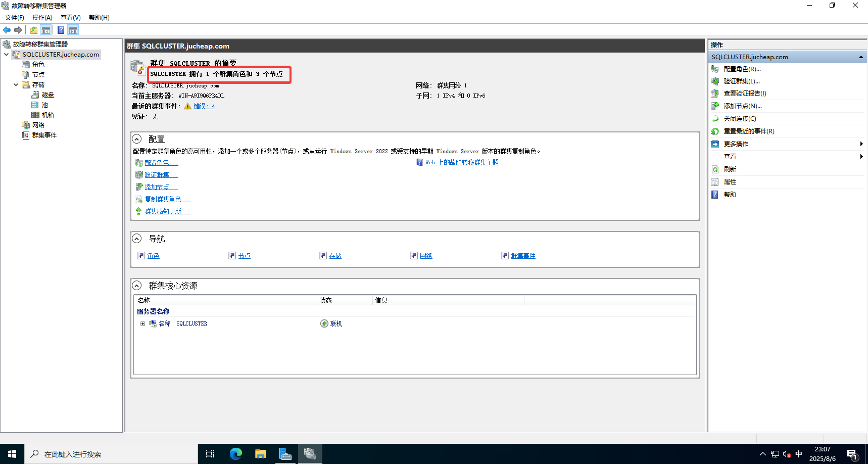Click the 错误: 4 cluster events link
The width and height of the screenshot is (868, 464).
tap(205, 106)
